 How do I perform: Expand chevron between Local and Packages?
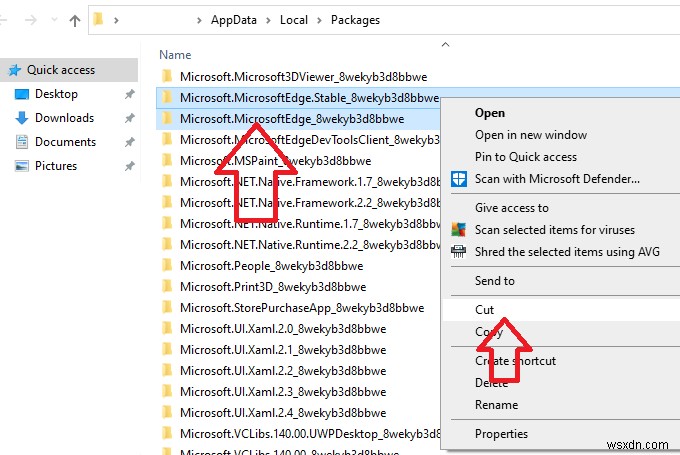tap(319, 20)
